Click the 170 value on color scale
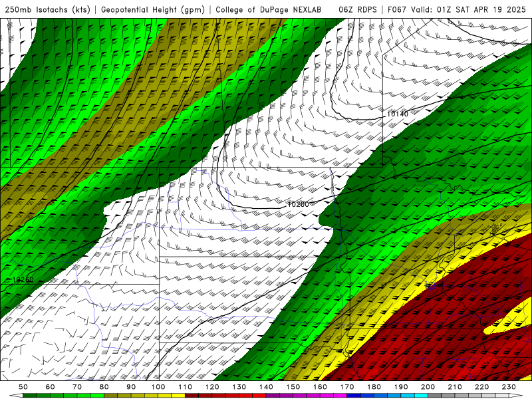 [347, 387]
